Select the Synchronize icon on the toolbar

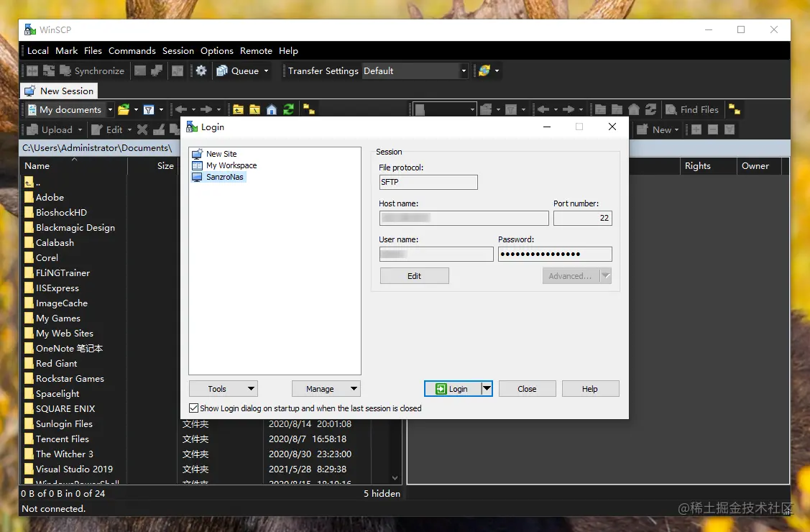coord(92,70)
